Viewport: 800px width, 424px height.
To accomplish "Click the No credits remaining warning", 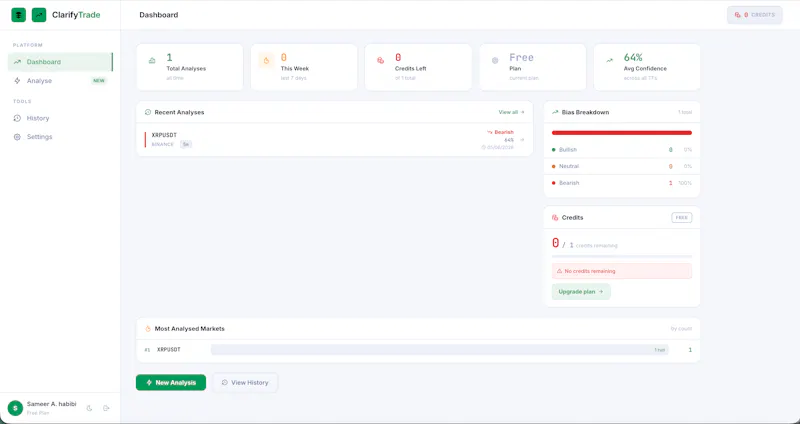I will [x=622, y=271].
